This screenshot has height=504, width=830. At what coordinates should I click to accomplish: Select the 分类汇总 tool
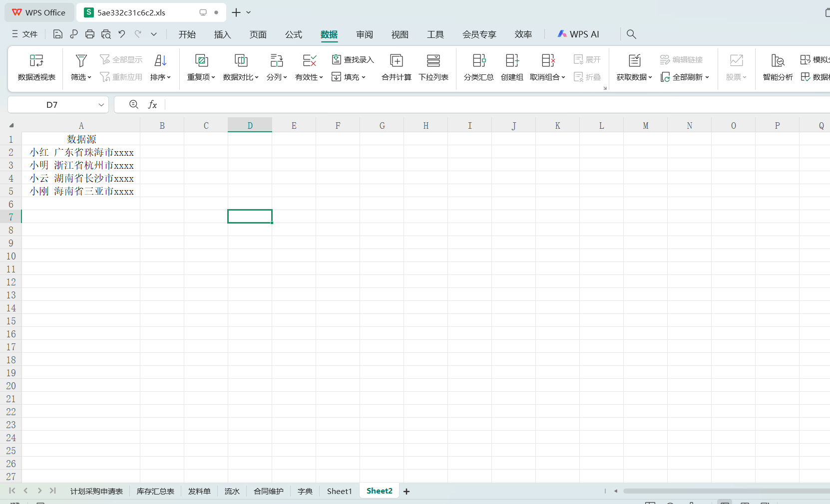click(x=478, y=67)
